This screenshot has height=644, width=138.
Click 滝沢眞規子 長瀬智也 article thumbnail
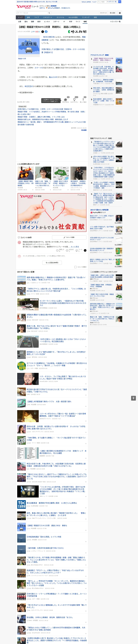click(78, 173)
